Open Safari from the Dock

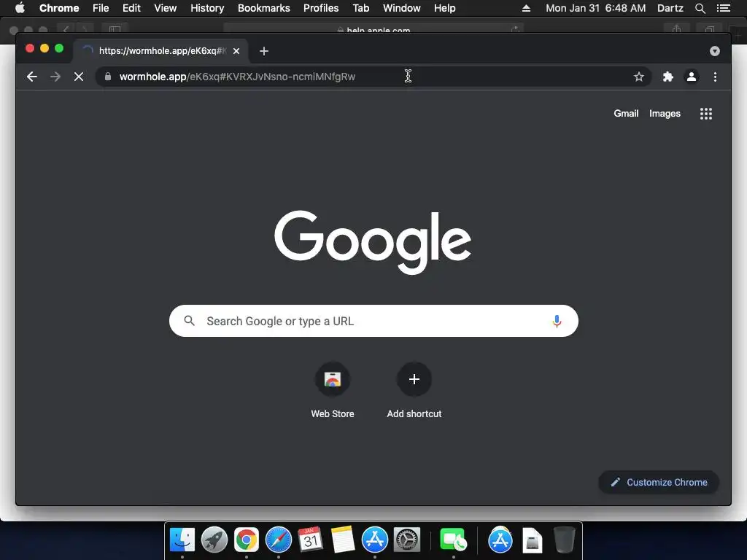pos(278,540)
